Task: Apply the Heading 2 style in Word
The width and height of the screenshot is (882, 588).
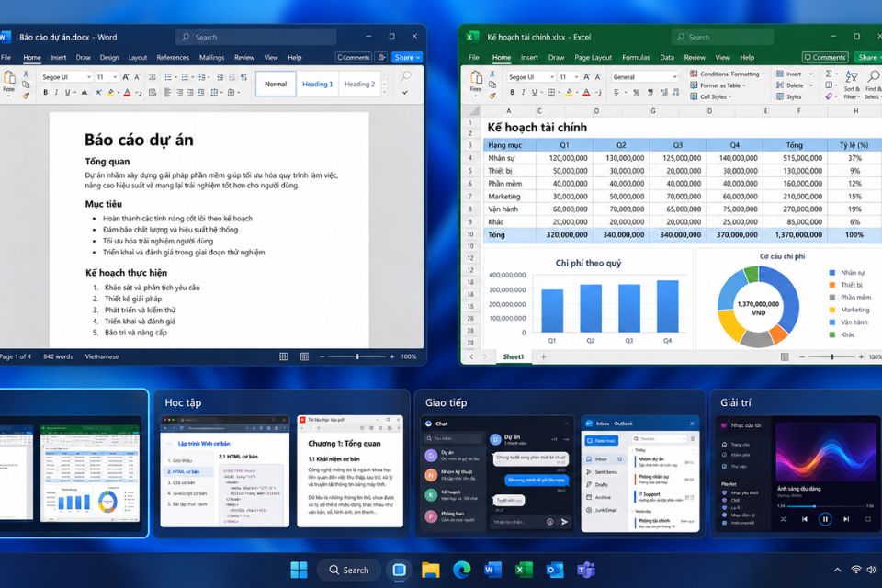Action: coord(359,84)
